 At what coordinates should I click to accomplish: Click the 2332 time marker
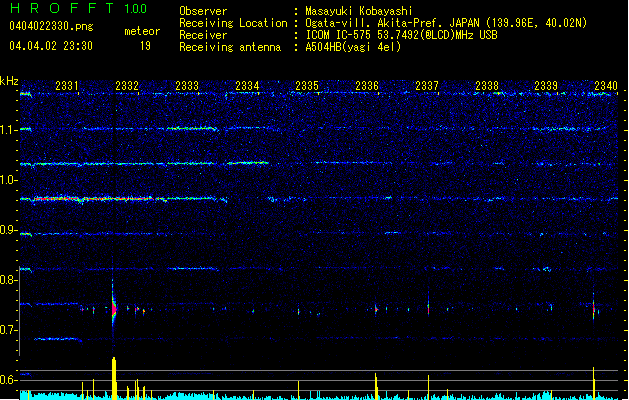[x=127, y=86]
